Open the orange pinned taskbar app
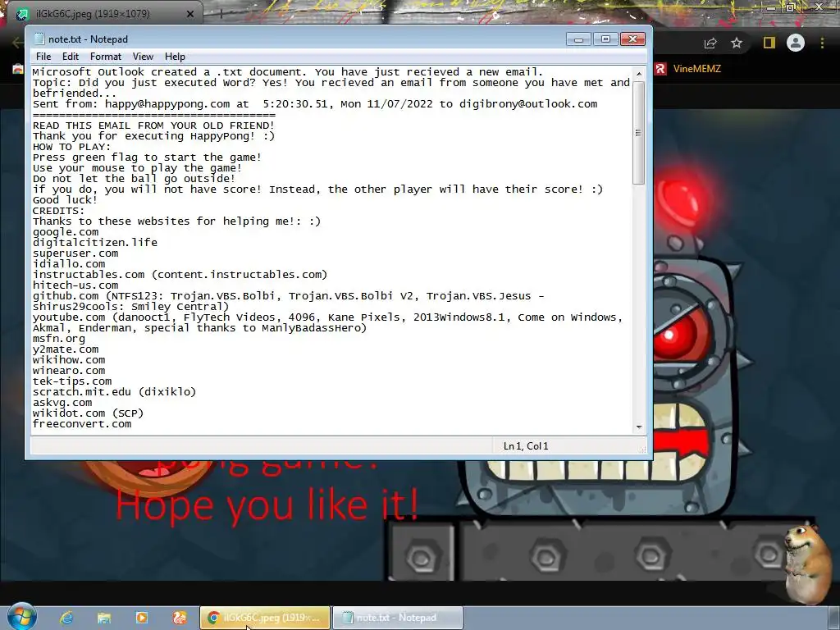 (180, 618)
